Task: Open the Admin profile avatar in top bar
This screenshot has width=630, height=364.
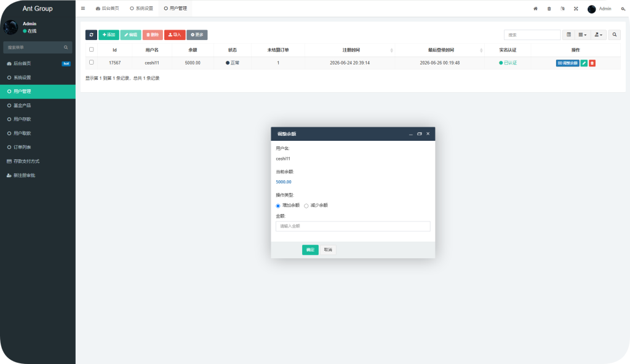Action: [591, 9]
